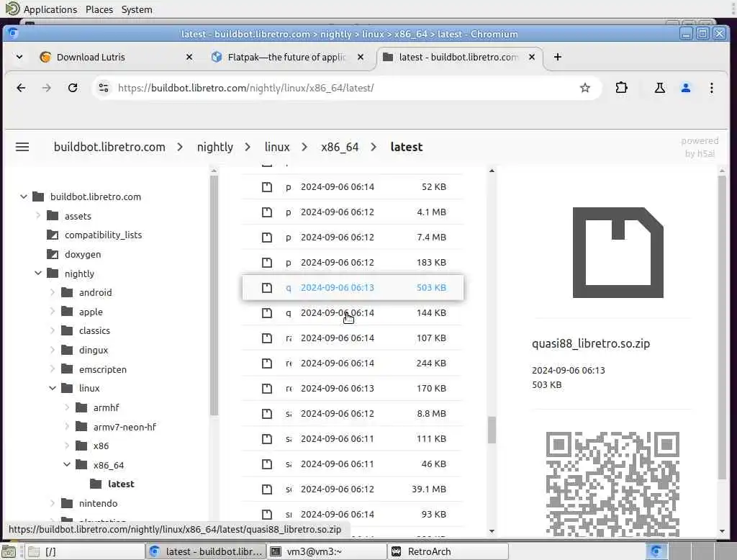This screenshot has width=737, height=560.
Task: Toggle the sidebar with hamburger menu icon
Action: coord(22,147)
